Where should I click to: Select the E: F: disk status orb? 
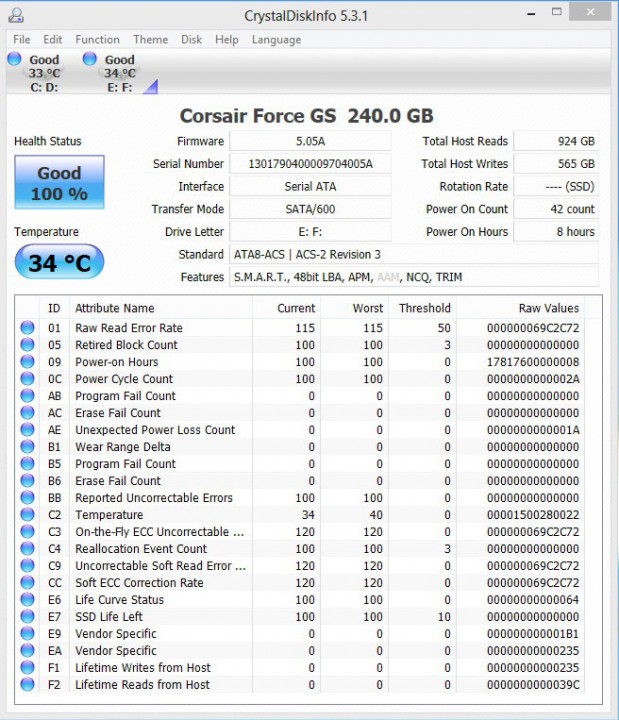coord(90,58)
